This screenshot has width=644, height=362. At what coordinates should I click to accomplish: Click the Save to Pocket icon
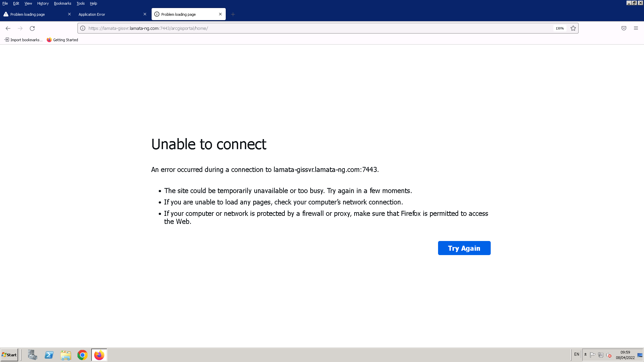[624, 28]
